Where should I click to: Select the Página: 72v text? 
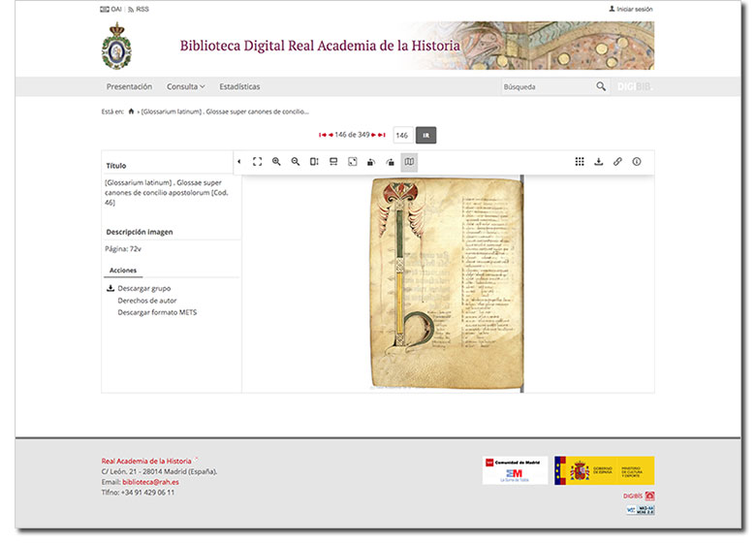123,249
